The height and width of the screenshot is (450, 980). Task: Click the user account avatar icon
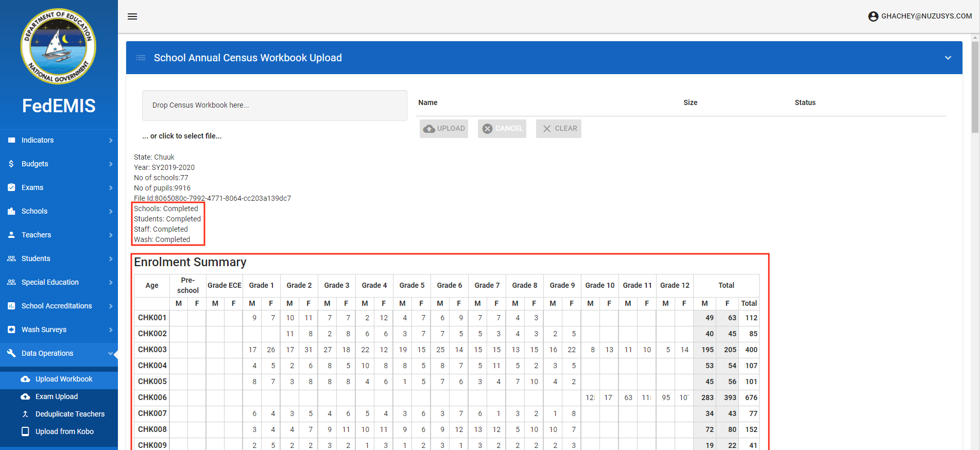click(x=873, y=16)
